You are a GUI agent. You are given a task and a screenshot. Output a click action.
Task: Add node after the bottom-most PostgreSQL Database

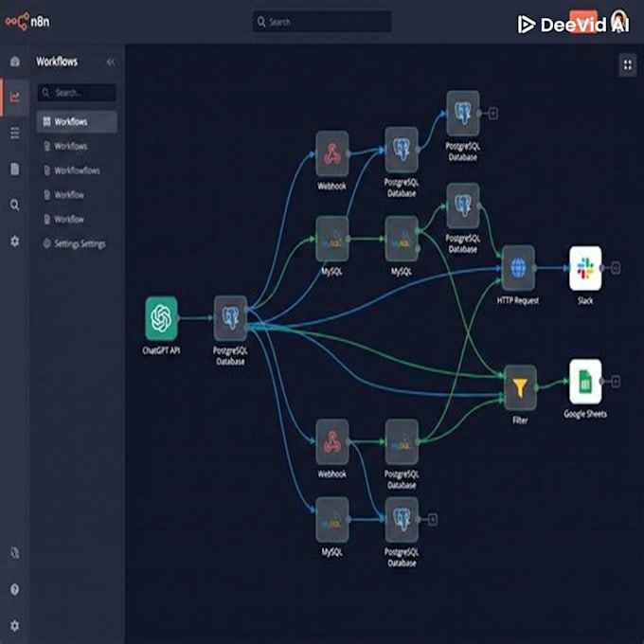[432, 520]
